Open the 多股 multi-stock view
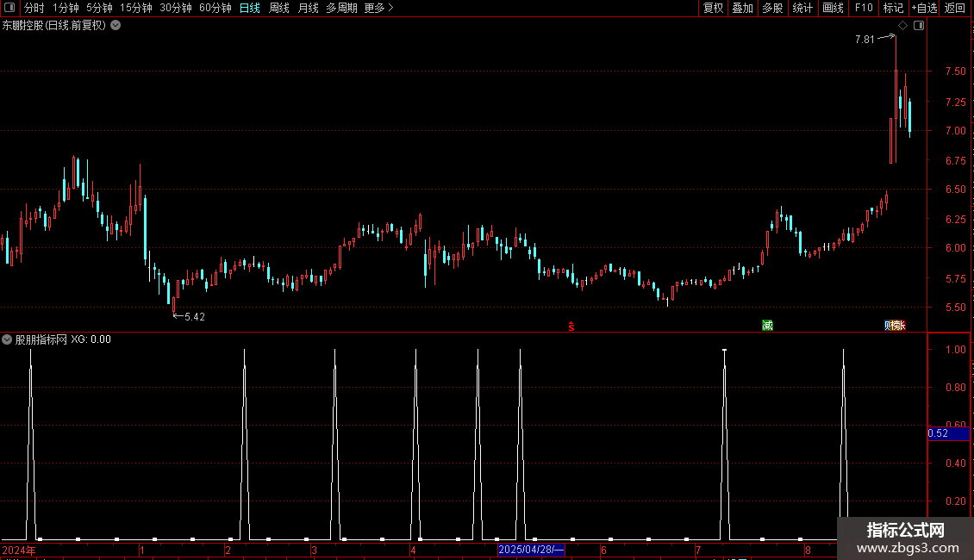Image resolution: width=974 pixels, height=560 pixels. [x=772, y=8]
